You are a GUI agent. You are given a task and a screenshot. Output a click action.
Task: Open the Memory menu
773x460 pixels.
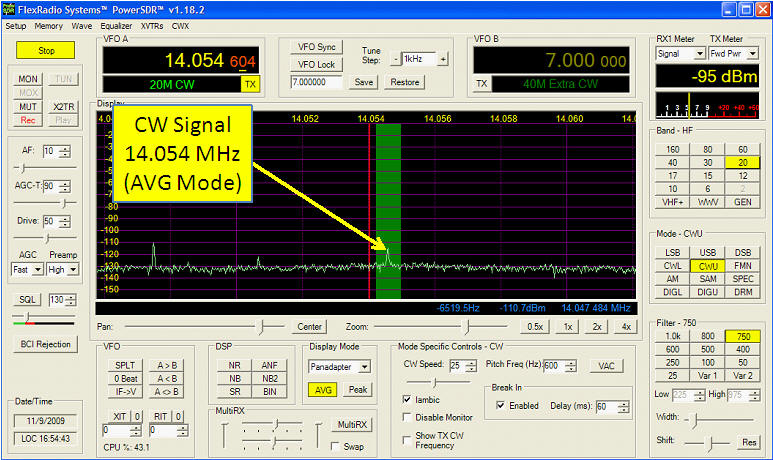click(x=48, y=26)
